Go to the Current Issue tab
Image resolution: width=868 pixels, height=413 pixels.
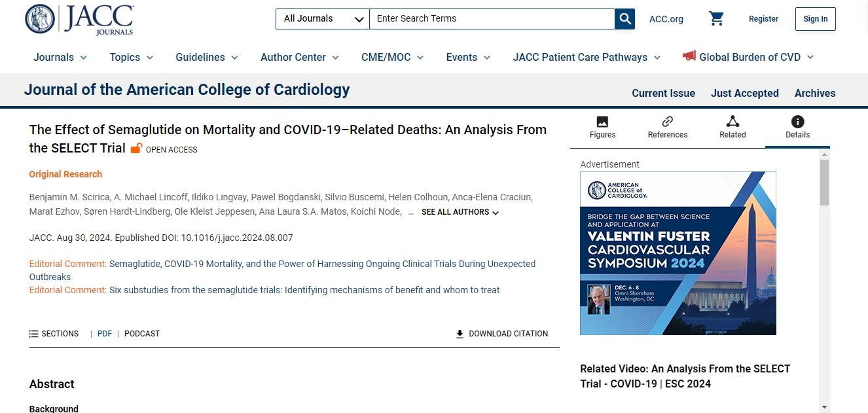[x=663, y=93]
